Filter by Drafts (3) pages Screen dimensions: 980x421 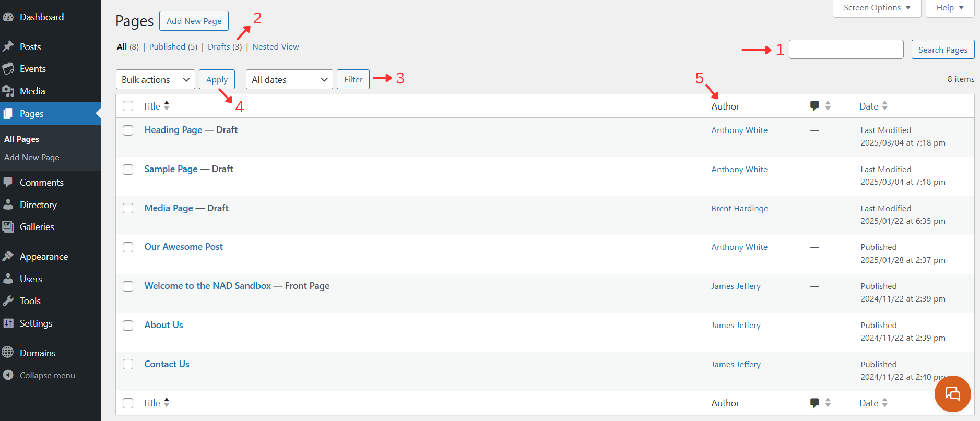tap(225, 47)
